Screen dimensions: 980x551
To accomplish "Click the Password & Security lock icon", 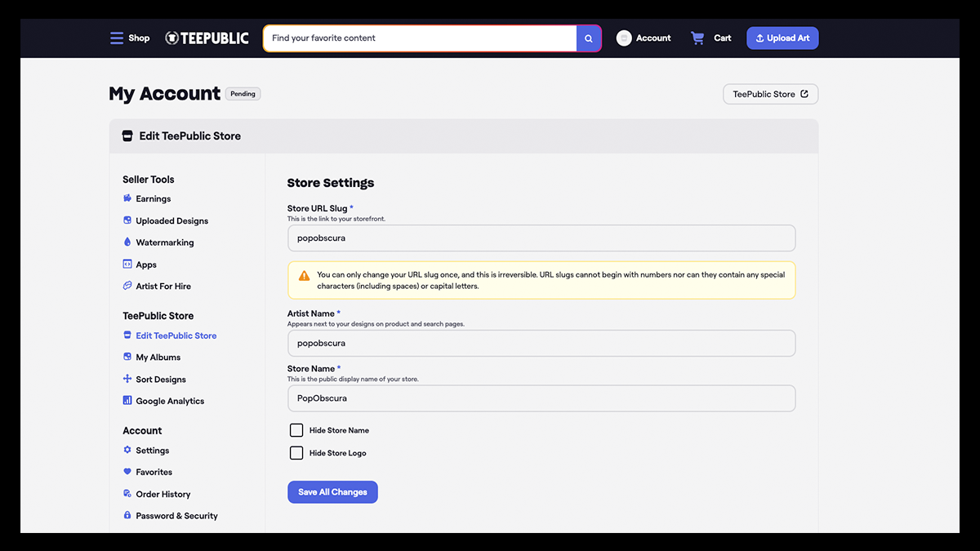I will (x=127, y=516).
